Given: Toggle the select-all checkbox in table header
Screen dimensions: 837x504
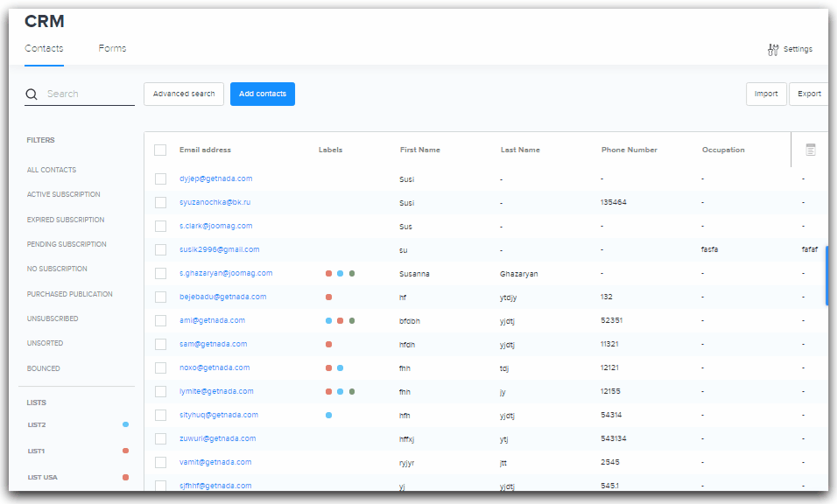Looking at the screenshot, I should pos(160,150).
